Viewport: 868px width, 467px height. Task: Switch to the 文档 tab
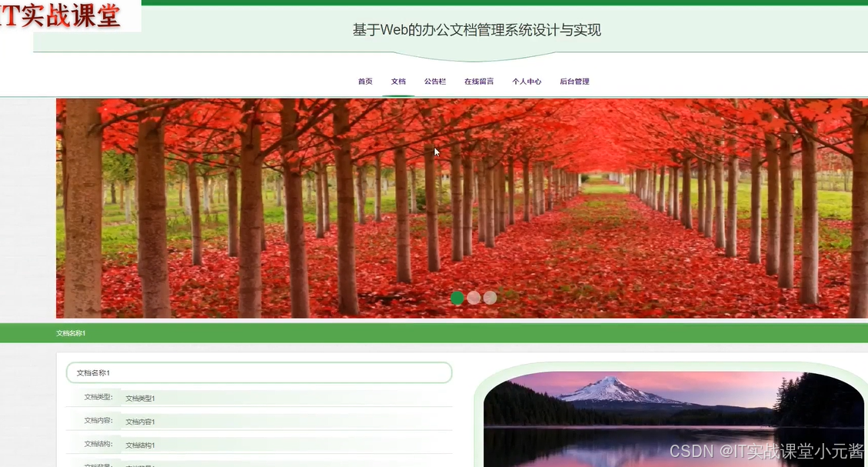point(398,81)
